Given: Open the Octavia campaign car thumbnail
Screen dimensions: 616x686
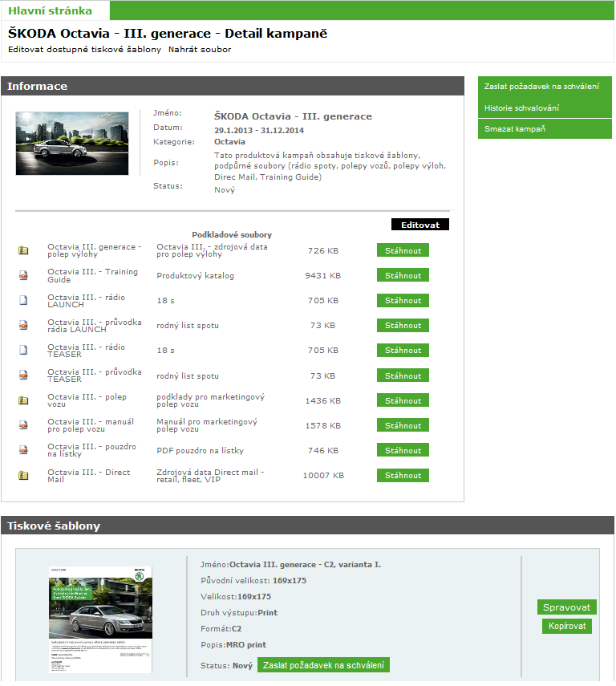Looking at the screenshot, I should coord(72,144).
